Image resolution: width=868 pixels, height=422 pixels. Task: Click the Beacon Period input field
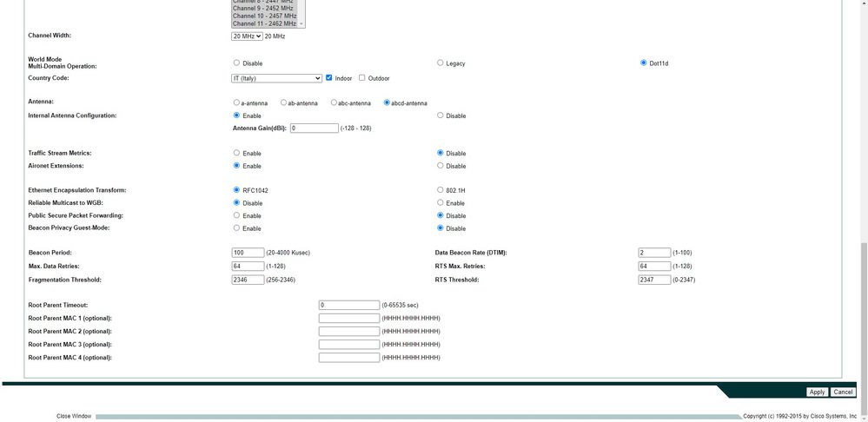click(248, 253)
